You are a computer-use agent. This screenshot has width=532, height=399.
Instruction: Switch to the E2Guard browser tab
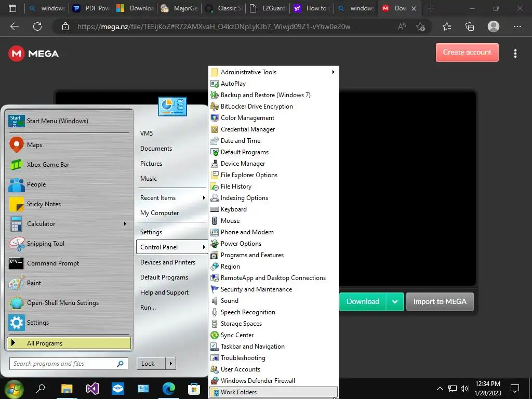268,8
